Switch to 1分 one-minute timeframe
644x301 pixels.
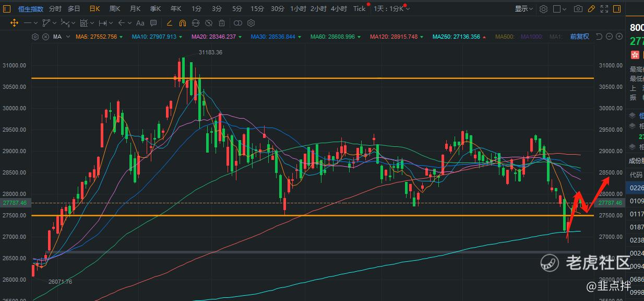pos(196,9)
